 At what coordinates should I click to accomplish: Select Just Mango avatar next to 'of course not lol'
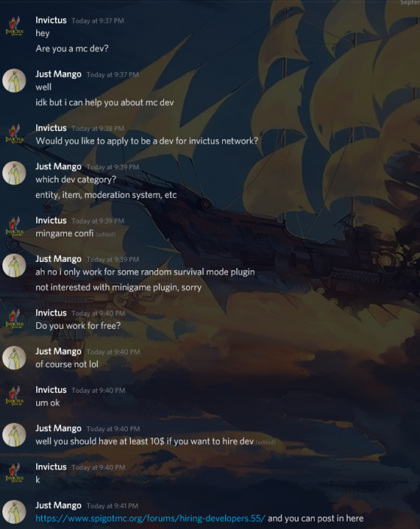14,358
